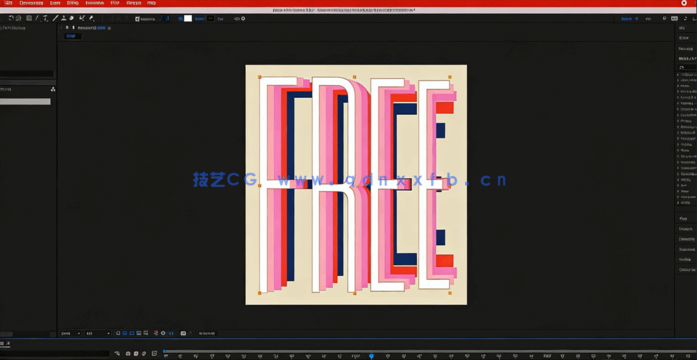Toggle the Show Snapshot icon

(191, 333)
